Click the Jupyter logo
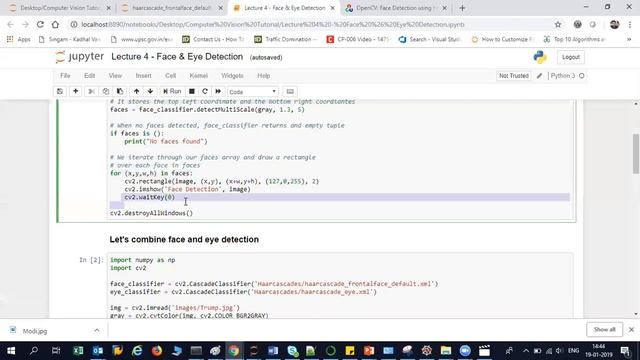The width and height of the screenshot is (640, 360). point(80,57)
